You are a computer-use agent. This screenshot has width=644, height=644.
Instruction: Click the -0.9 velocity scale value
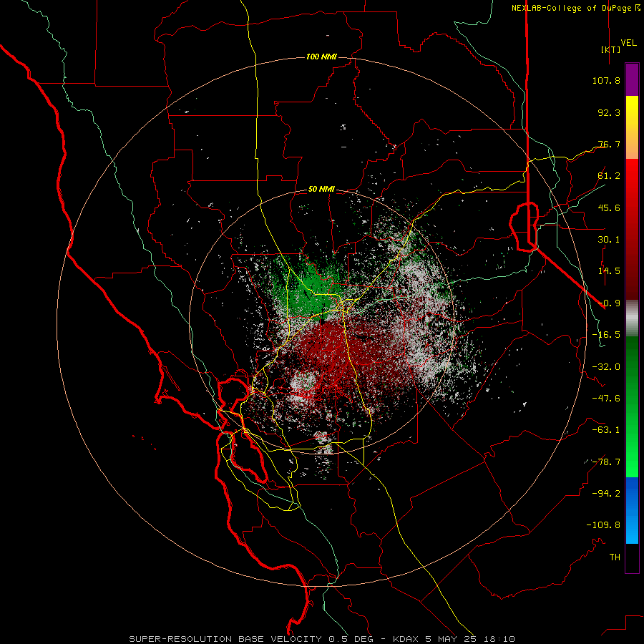(x=609, y=303)
